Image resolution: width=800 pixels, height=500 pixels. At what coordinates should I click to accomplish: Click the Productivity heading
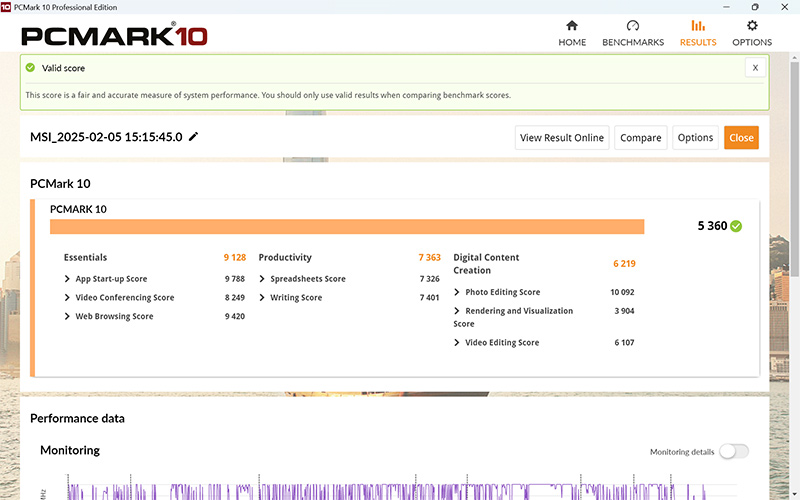(x=285, y=257)
